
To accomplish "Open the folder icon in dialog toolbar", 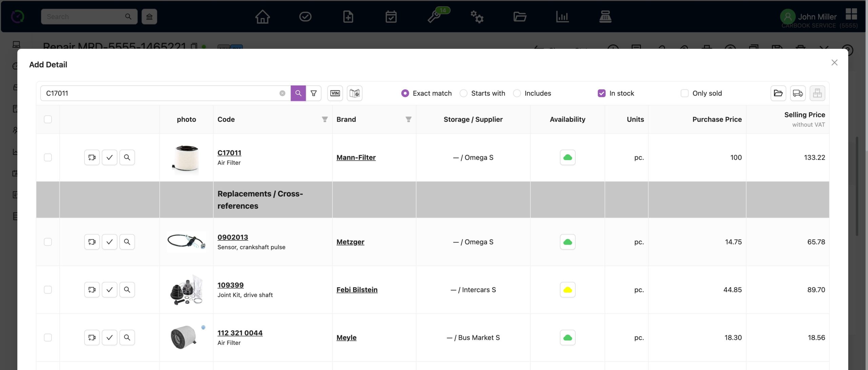I will pyautogui.click(x=778, y=93).
